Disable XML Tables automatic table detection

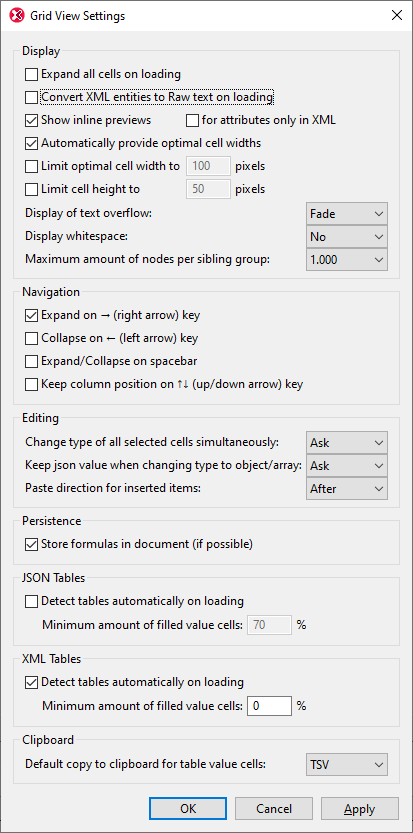(x=32, y=682)
